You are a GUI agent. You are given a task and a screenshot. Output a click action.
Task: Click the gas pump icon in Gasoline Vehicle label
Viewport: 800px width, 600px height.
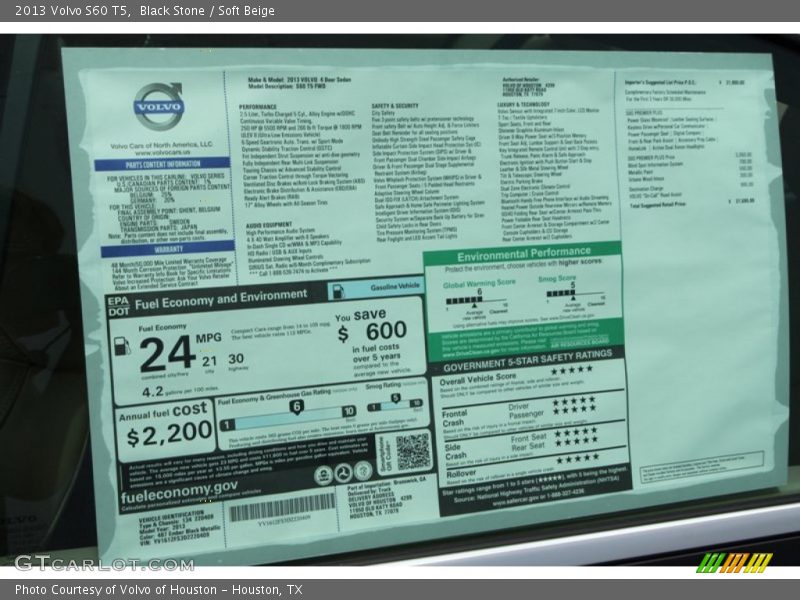pos(338,291)
